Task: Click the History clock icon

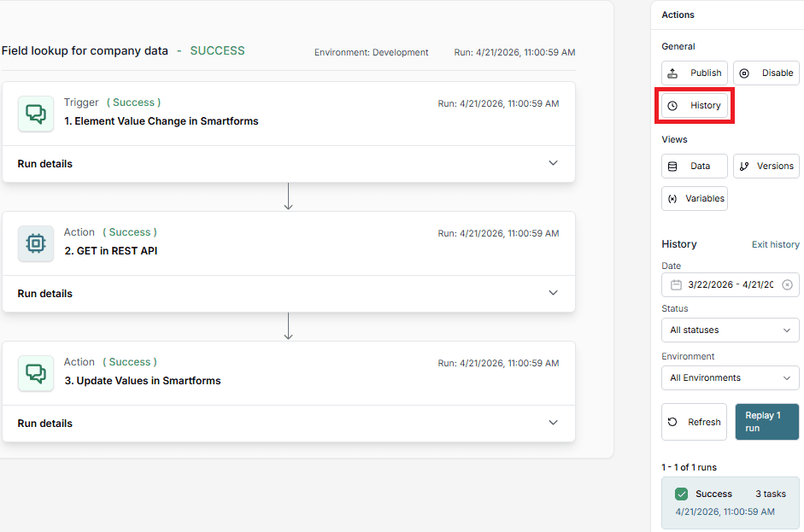Action: pyautogui.click(x=672, y=106)
